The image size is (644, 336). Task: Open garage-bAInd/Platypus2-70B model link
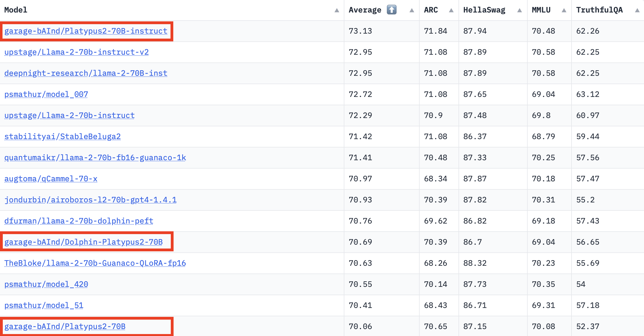65,327
